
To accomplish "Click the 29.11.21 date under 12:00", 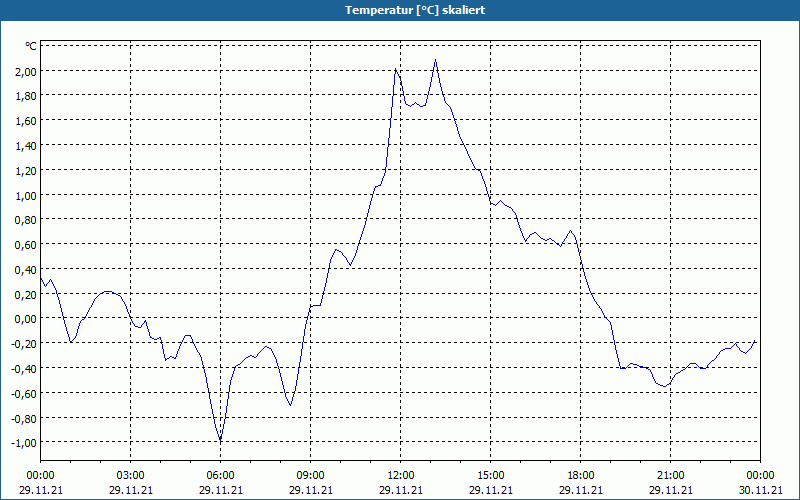I will tap(401, 490).
